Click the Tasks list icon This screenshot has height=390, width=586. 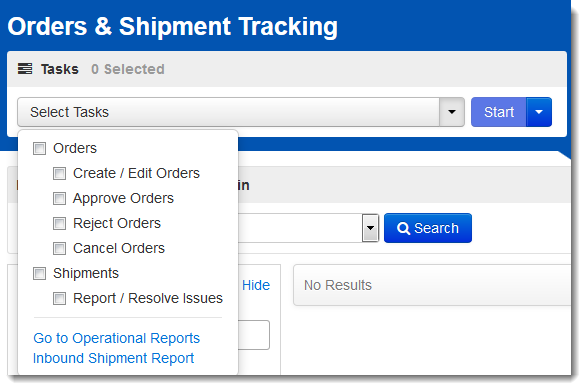(x=25, y=69)
